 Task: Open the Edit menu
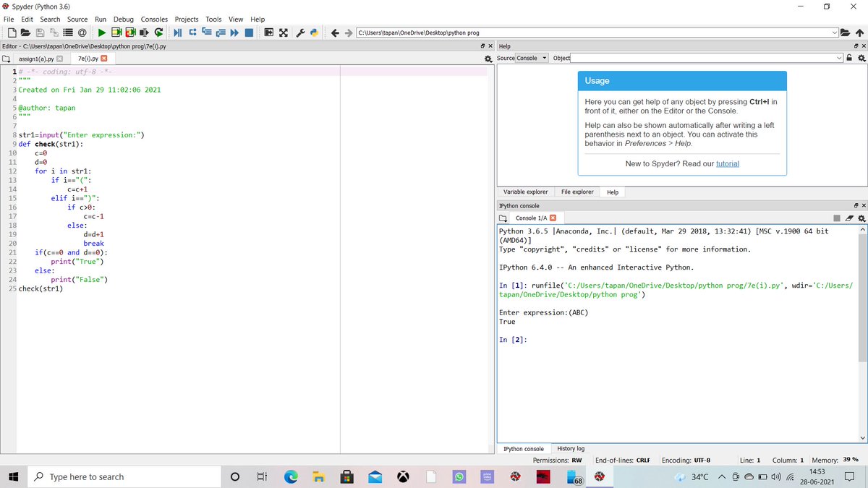[27, 19]
